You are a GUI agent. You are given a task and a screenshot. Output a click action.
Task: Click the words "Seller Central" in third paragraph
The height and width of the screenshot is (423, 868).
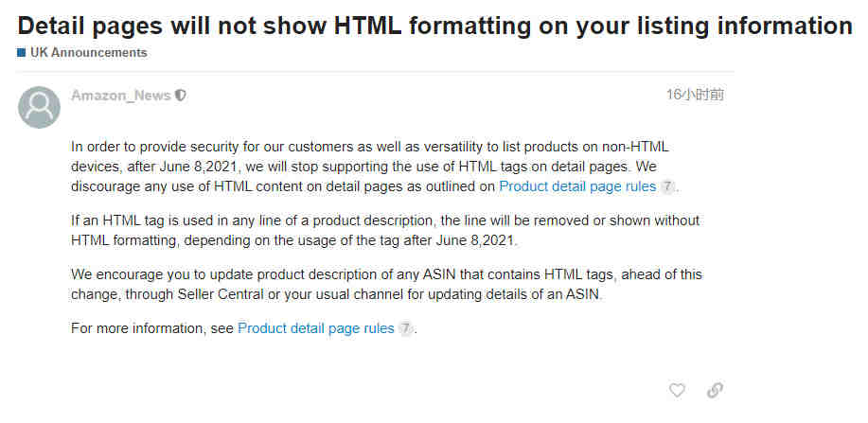[221, 294]
